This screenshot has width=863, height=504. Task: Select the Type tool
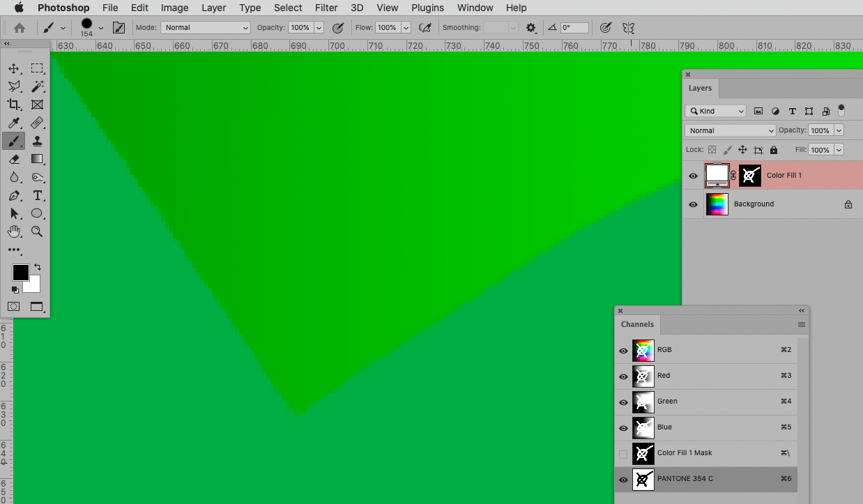(x=38, y=195)
